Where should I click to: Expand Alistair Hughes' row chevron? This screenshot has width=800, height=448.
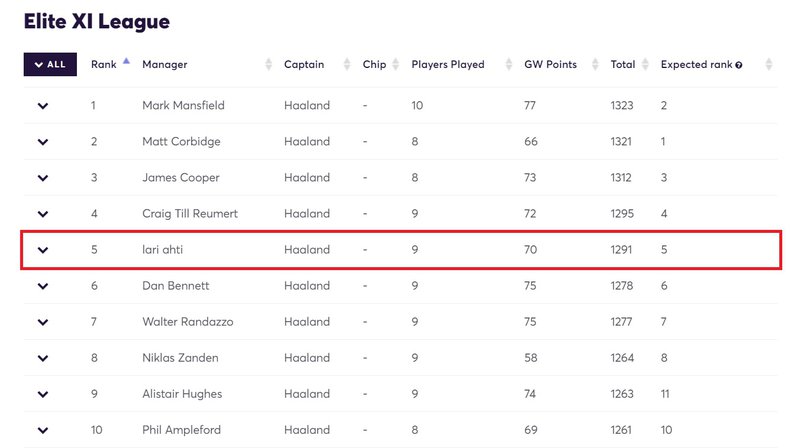click(43, 394)
